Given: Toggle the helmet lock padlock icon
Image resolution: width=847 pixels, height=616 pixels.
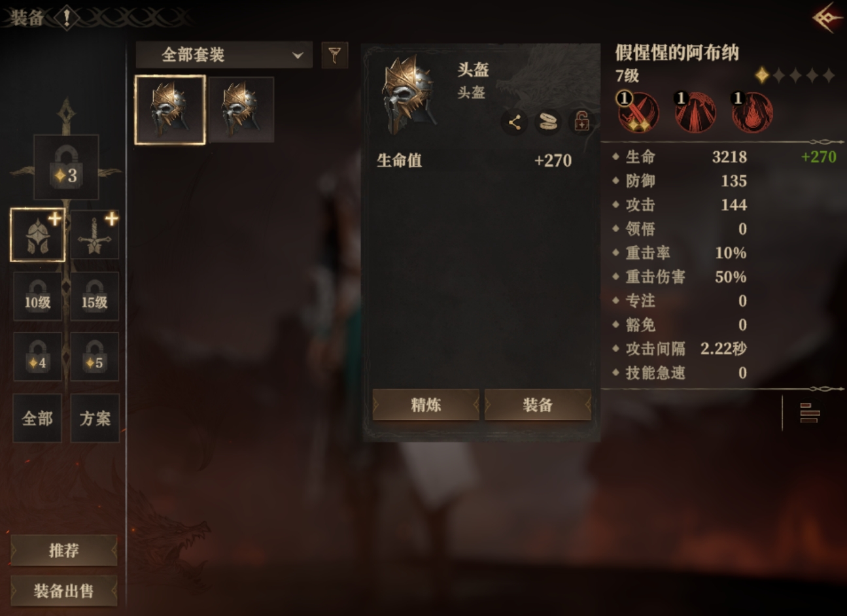Looking at the screenshot, I should coord(581,122).
